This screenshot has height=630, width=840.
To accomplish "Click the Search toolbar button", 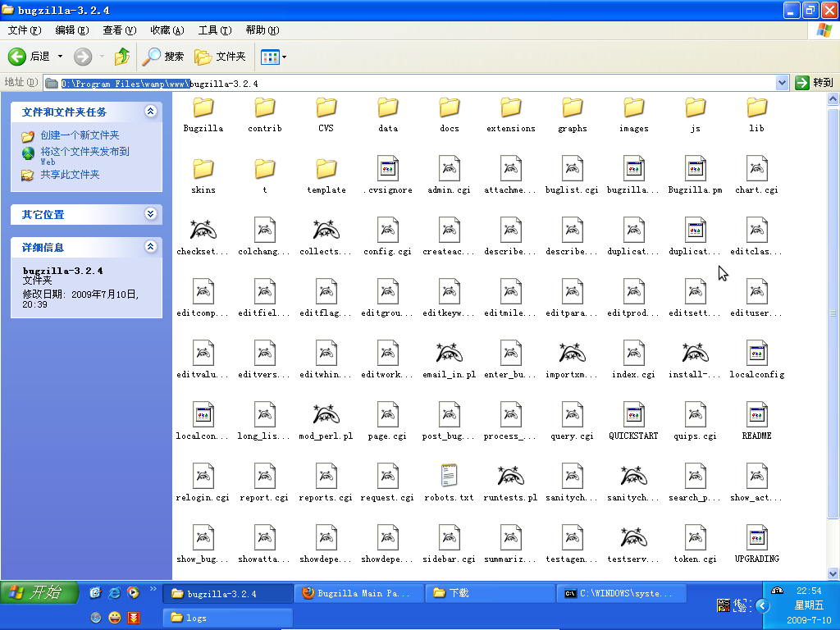I will [x=163, y=57].
